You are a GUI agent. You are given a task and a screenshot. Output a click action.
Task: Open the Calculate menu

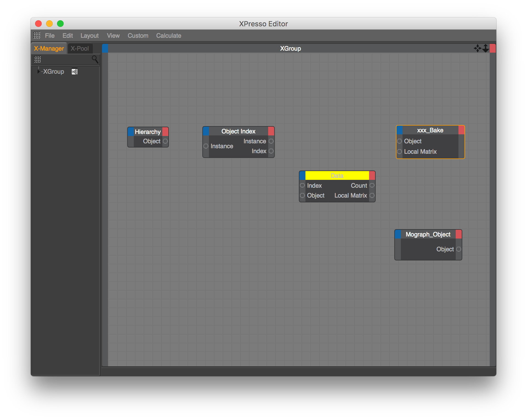169,36
